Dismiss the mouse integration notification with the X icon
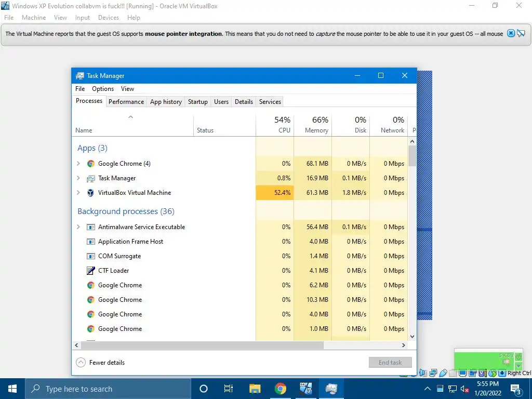 (511, 33)
